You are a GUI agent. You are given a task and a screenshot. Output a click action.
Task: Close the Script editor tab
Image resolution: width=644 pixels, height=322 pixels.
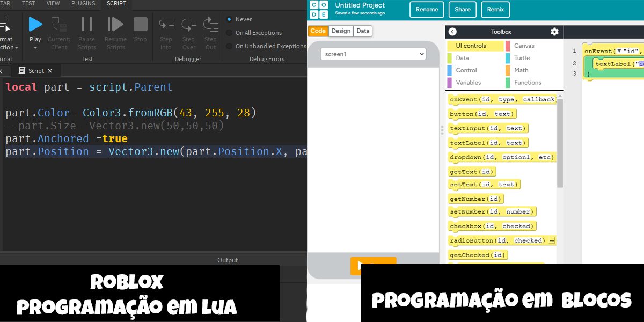50,71
